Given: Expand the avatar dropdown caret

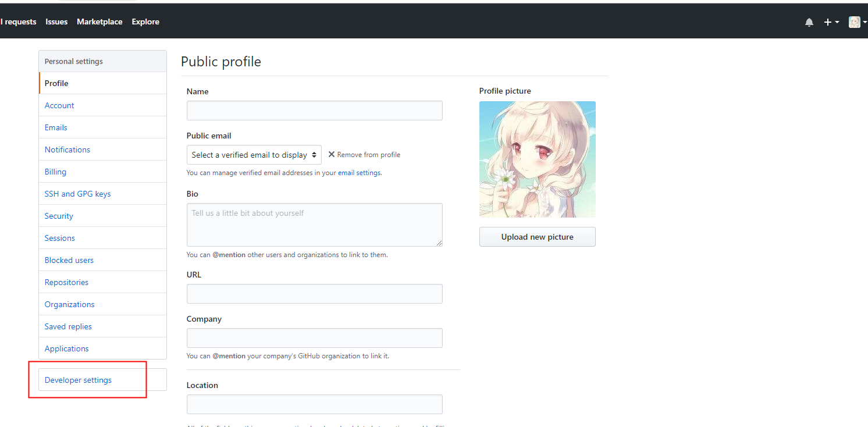Looking at the screenshot, I should click(x=865, y=22).
